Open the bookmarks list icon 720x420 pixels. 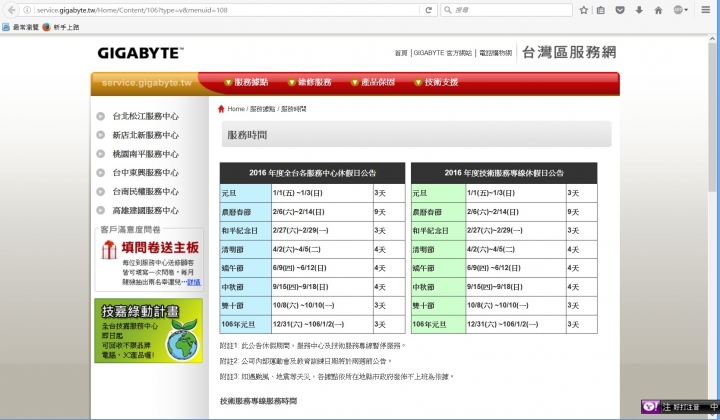[601, 10]
